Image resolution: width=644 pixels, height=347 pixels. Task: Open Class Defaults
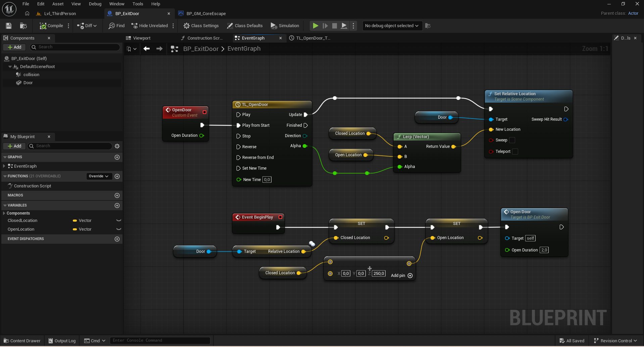(245, 26)
